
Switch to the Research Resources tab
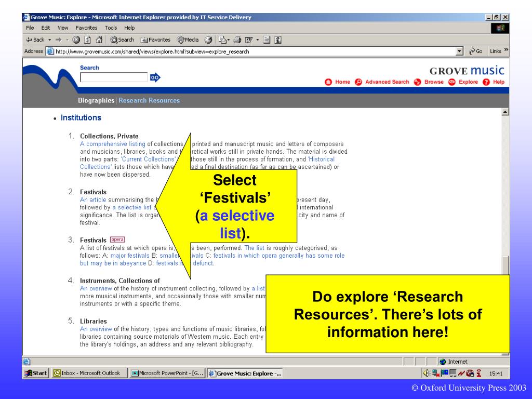pyautogui.click(x=149, y=100)
